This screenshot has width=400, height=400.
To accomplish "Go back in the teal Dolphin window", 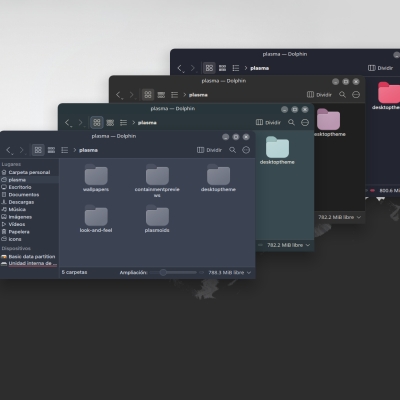I will tap(68, 123).
